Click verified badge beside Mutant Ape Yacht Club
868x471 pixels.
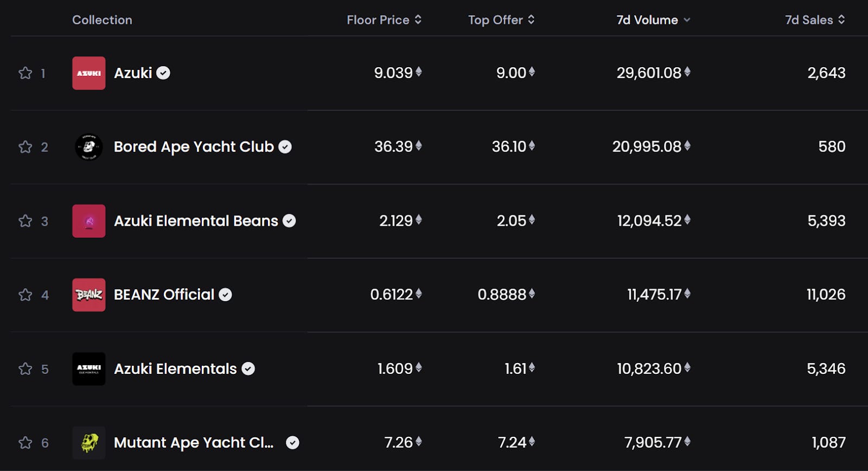point(292,443)
